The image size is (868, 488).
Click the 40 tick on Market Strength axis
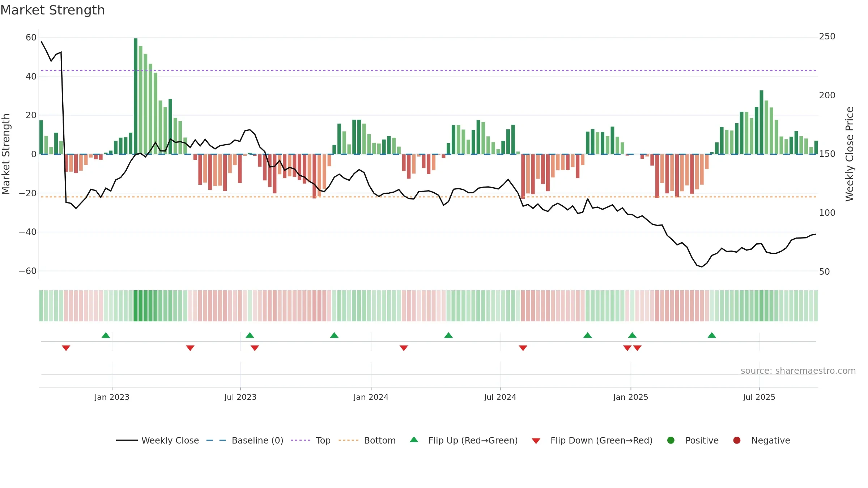[x=31, y=76]
